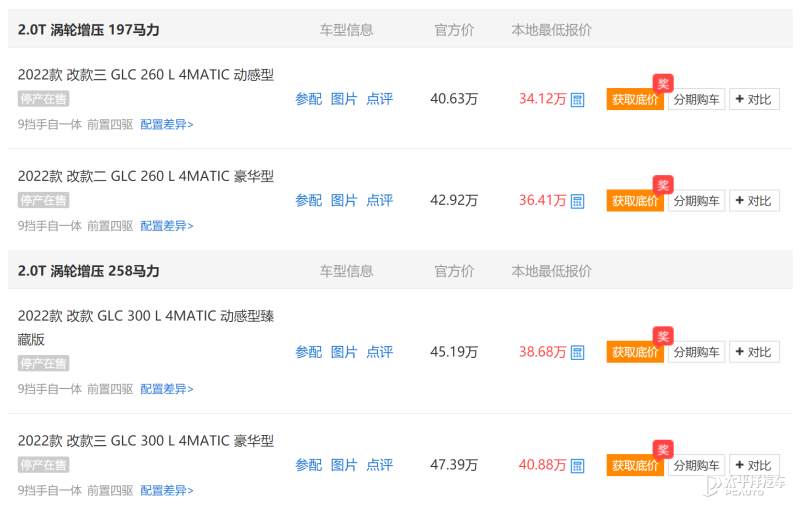The width and height of the screenshot is (800, 512).
Task: Expand 配置差异 for GLC 260 L 豪华型
Action: [x=167, y=226]
